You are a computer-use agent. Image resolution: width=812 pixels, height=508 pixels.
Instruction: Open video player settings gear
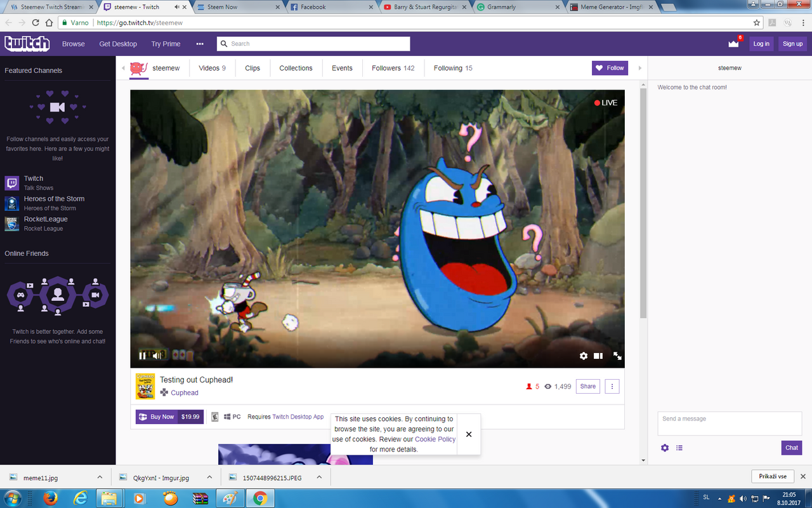584,356
